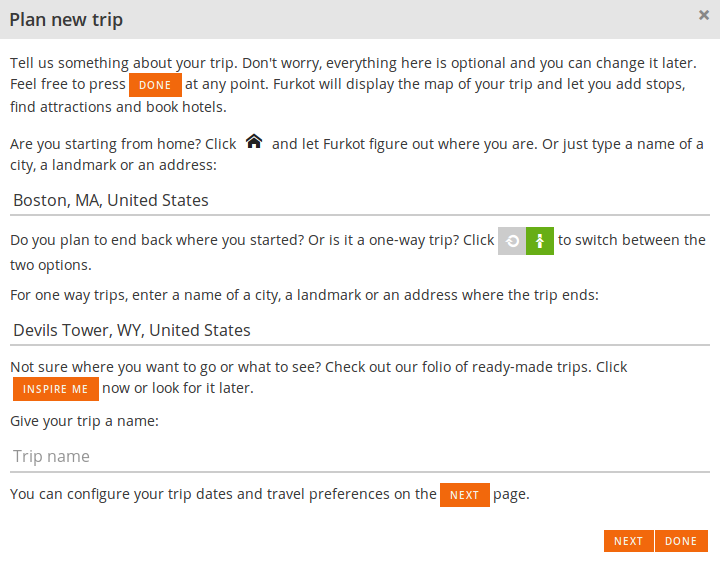Close the Plan new trip dialog

coord(704,16)
